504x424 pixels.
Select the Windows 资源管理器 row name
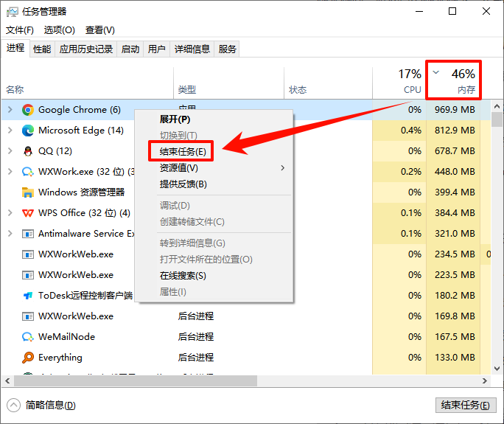[81, 192]
